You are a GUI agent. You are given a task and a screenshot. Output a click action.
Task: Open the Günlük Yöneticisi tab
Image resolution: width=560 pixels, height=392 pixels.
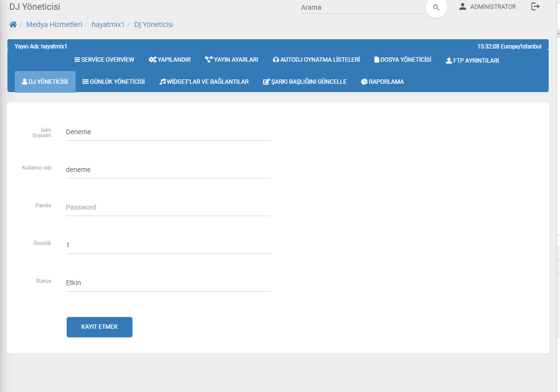(x=114, y=82)
